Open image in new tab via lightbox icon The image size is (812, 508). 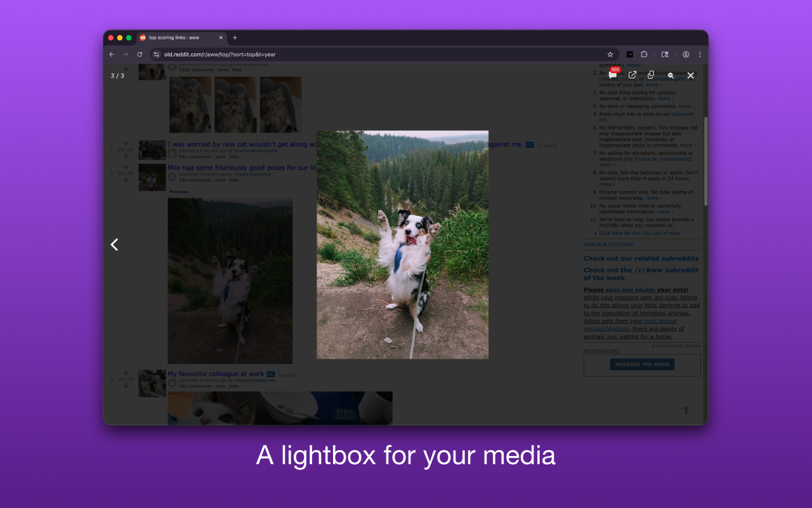632,75
